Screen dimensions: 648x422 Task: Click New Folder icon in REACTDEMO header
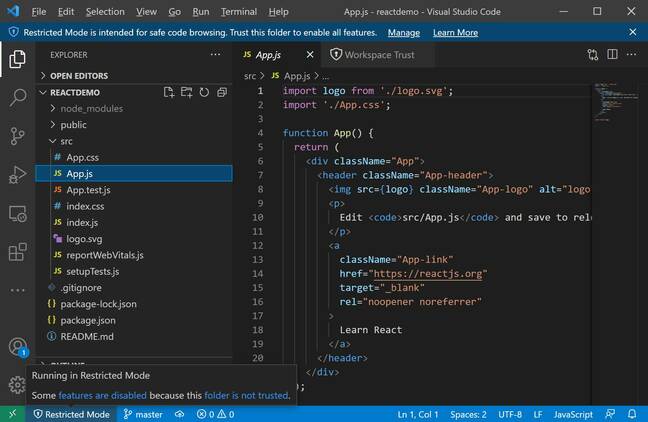click(x=186, y=92)
